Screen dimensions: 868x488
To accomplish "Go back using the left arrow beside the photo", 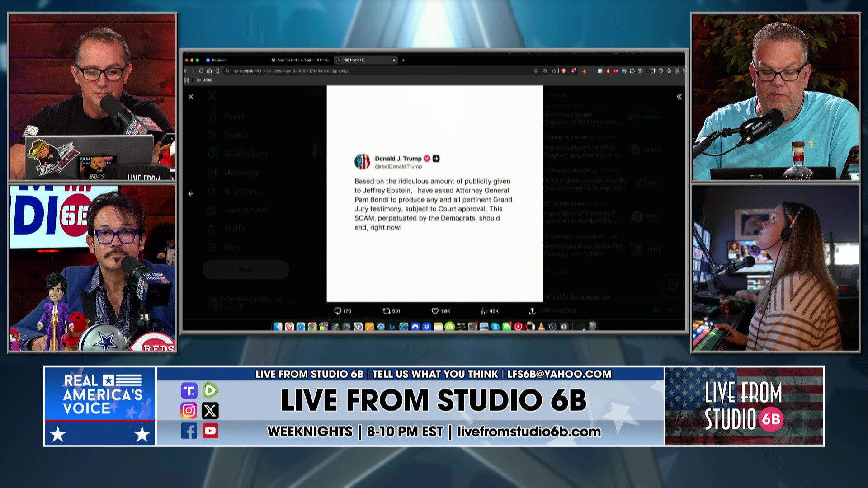I will (x=191, y=193).
